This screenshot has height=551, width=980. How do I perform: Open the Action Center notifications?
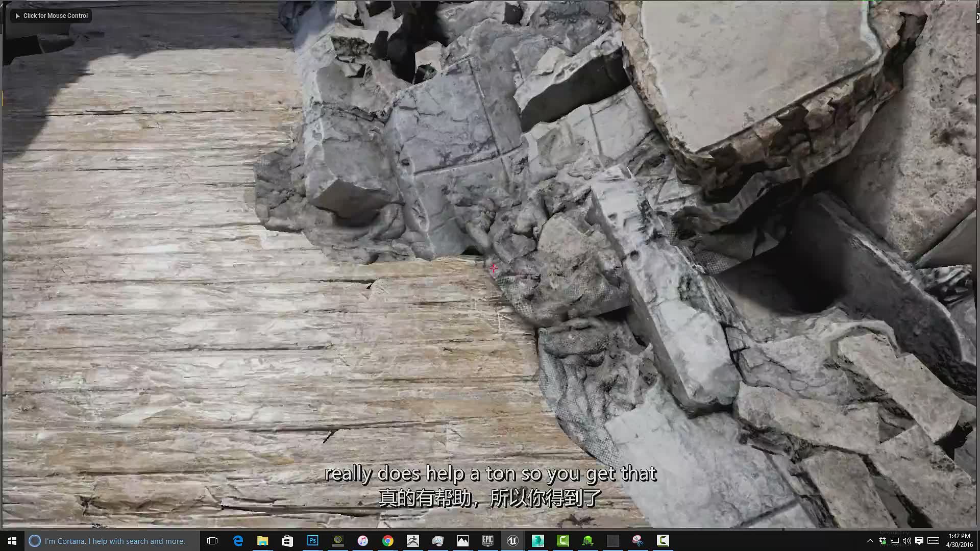[x=919, y=541]
